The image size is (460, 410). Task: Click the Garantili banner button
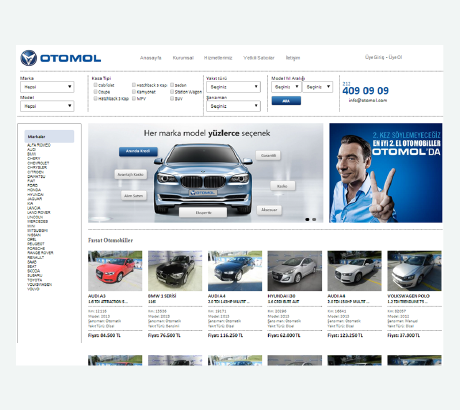(x=268, y=156)
